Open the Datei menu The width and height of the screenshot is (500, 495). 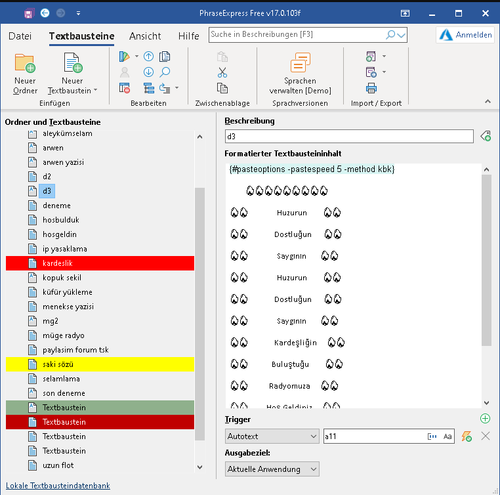pyautogui.click(x=20, y=36)
